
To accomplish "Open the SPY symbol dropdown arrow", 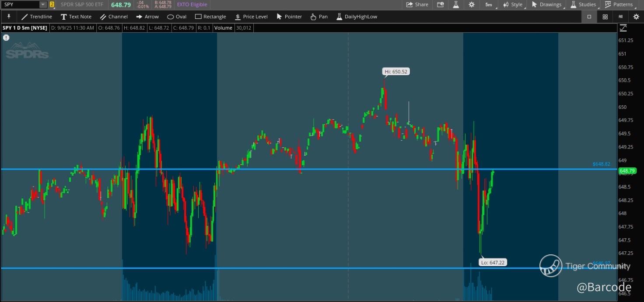I will pos(43,4).
